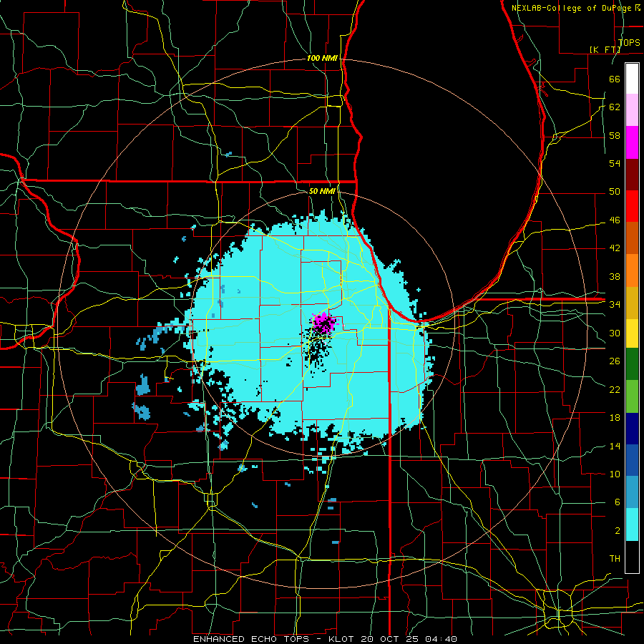This screenshot has height=644, width=644.
Task: Select the 2 legend value
Action: [618, 531]
